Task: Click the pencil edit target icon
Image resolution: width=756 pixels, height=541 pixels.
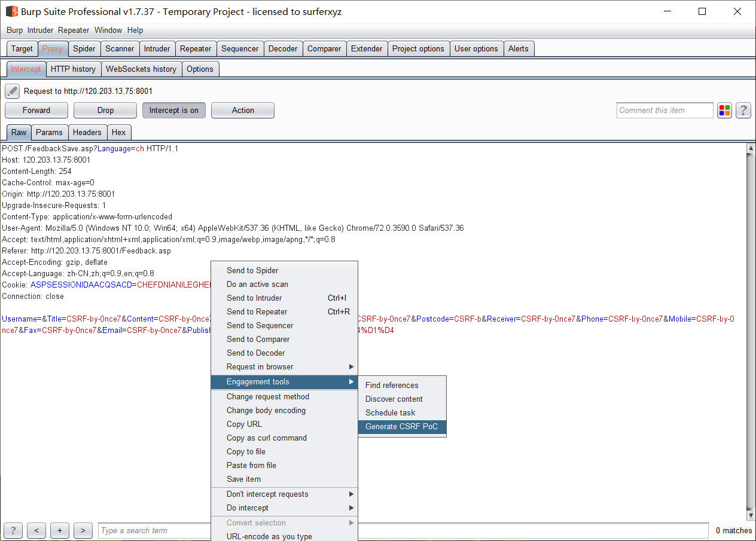Action: click(13, 91)
